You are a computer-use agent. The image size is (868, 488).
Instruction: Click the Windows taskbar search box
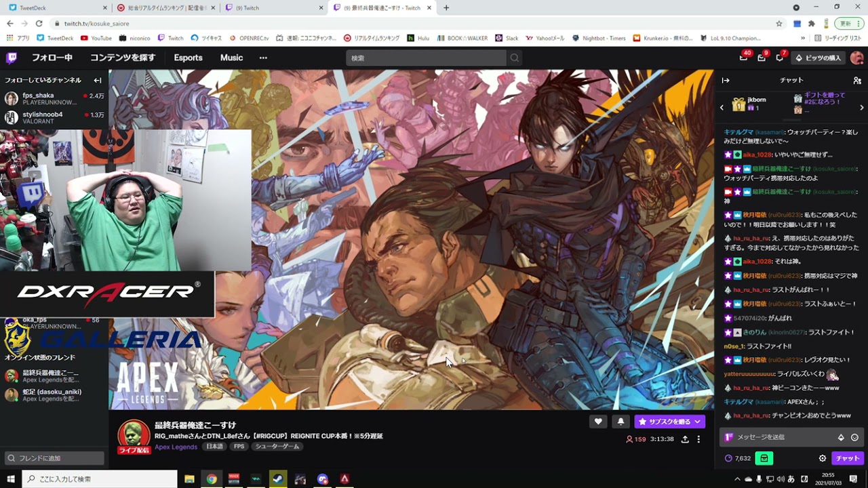tap(100, 479)
